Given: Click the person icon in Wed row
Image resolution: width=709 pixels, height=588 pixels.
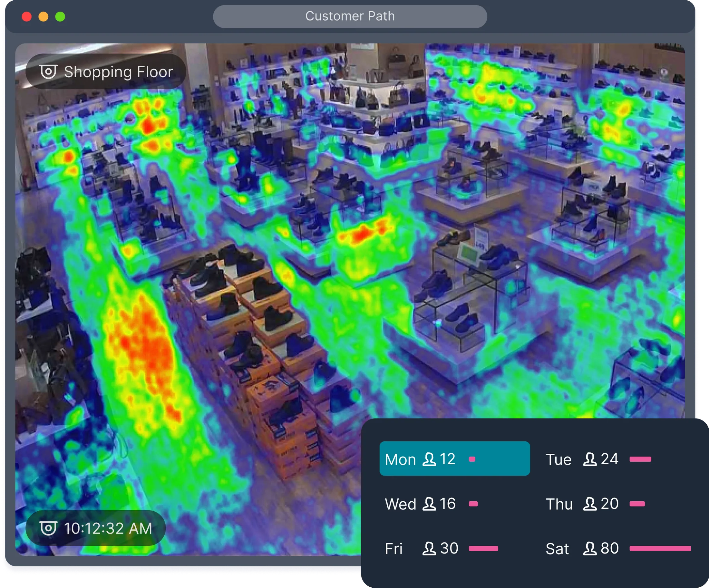Looking at the screenshot, I should (429, 504).
